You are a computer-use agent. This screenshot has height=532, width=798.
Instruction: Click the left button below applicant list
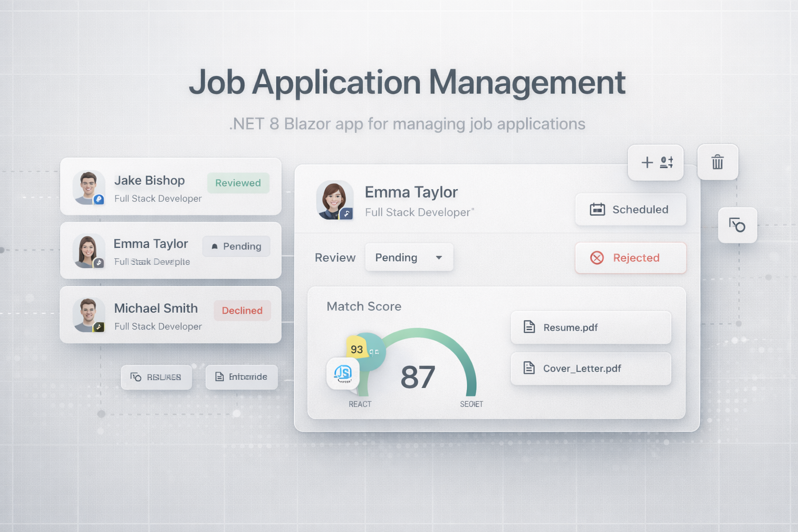pos(156,377)
